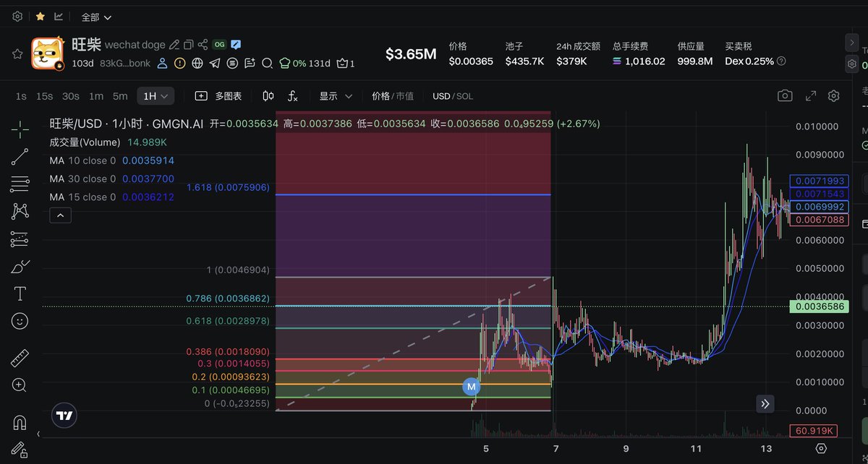
Task: Click the magnifier search icon in token row
Action: [x=267, y=64]
